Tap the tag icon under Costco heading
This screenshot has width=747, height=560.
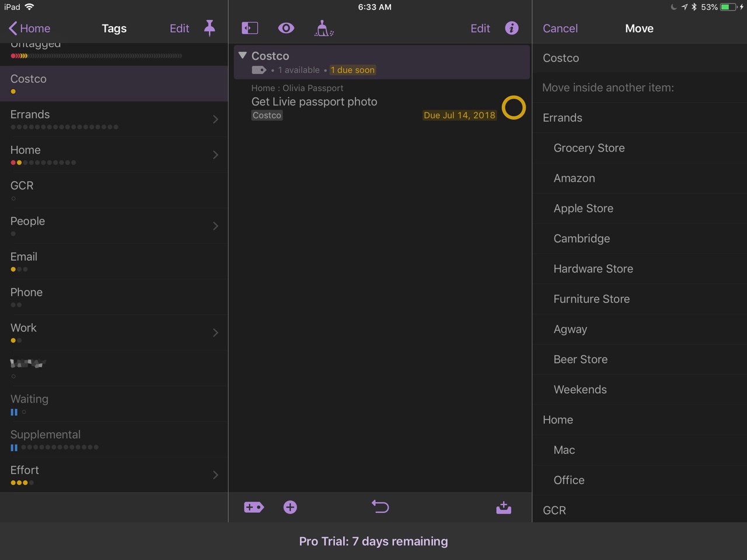[x=259, y=70]
